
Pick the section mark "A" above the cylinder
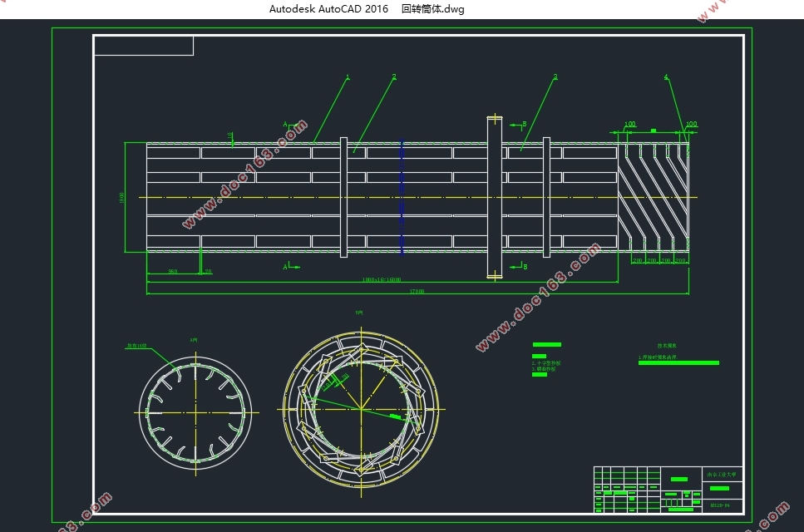point(286,124)
